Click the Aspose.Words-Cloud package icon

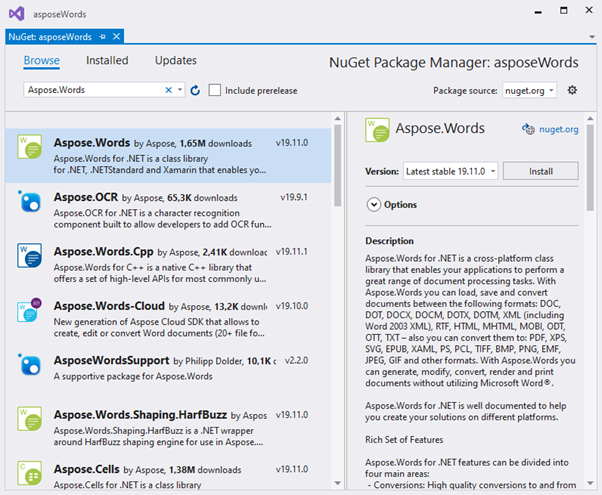click(30, 310)
